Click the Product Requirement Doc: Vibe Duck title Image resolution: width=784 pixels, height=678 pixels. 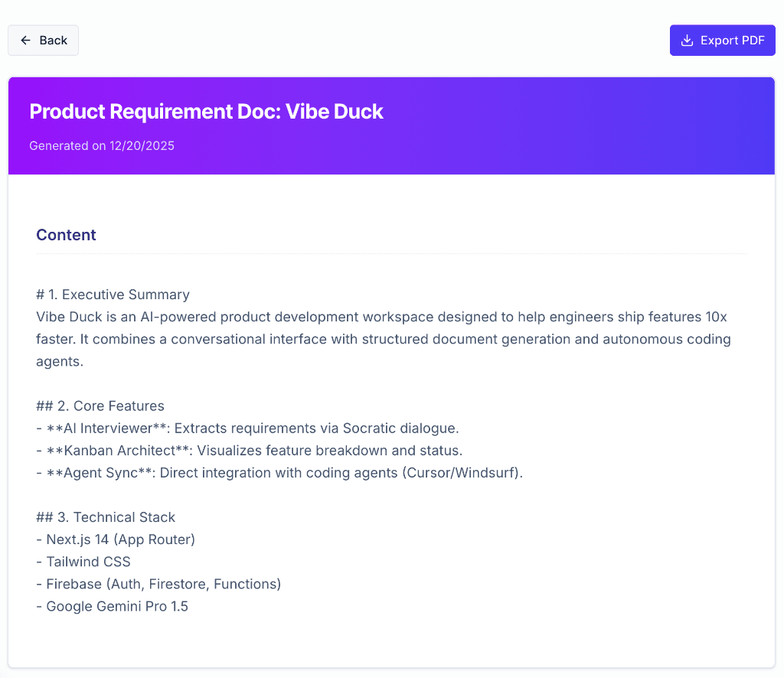[x=206, y=112]
